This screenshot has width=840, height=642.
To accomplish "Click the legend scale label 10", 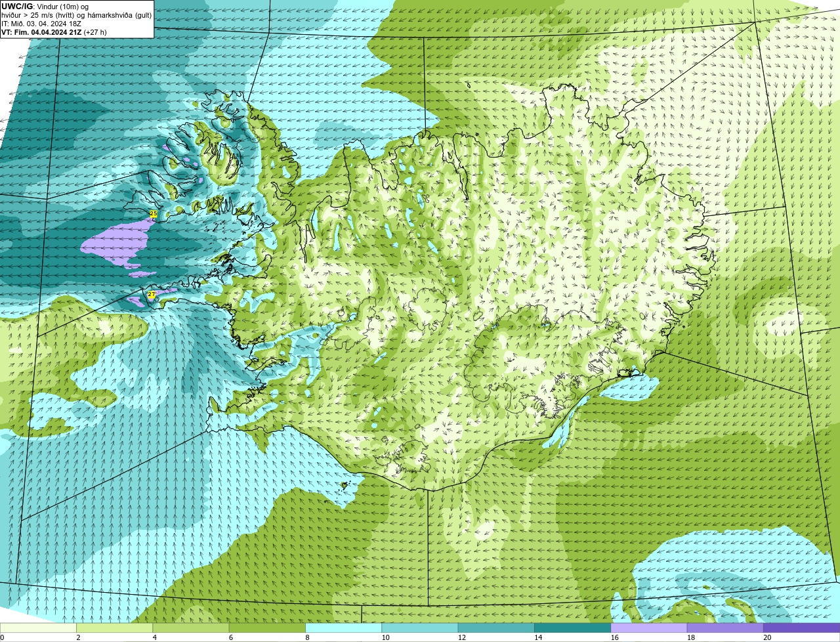I will (x=385, y=637).
